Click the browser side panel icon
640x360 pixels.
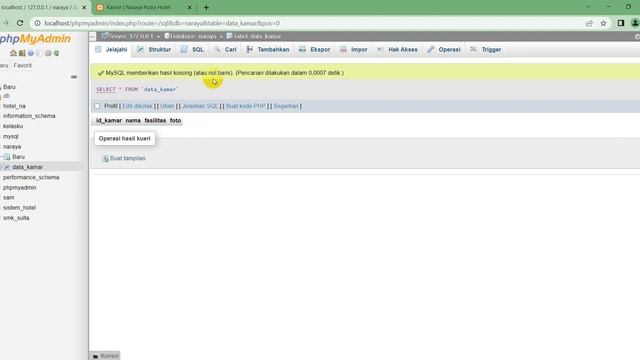click(x=621, y=23)
